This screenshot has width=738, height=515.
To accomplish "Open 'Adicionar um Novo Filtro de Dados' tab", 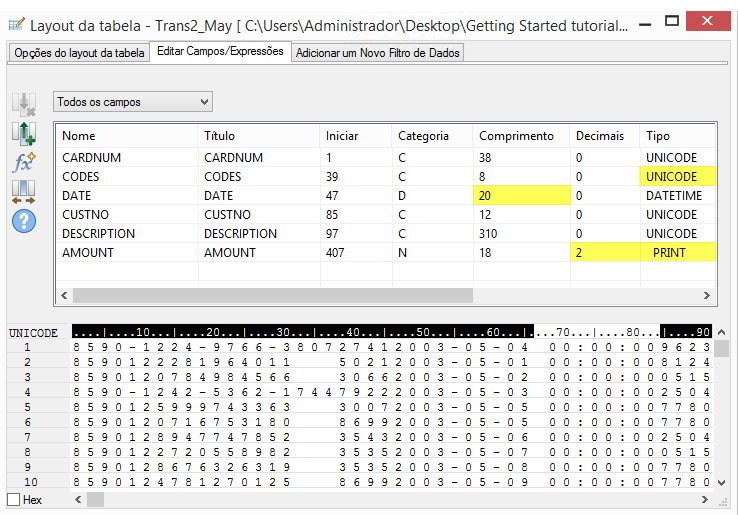I will click(378, 53).
